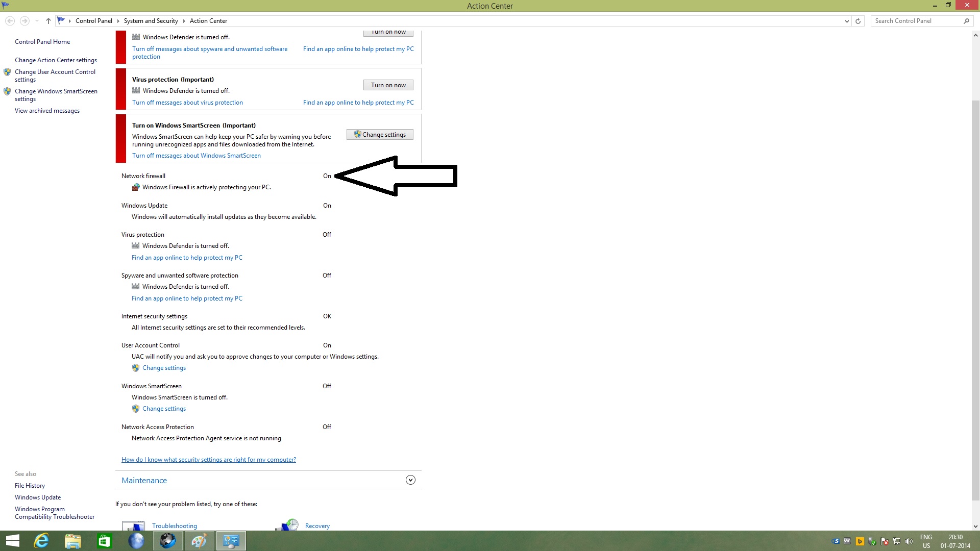Expand the Maintenance section chevron
Viewport: 980px width, 551px height.
(x=410, y=480)
